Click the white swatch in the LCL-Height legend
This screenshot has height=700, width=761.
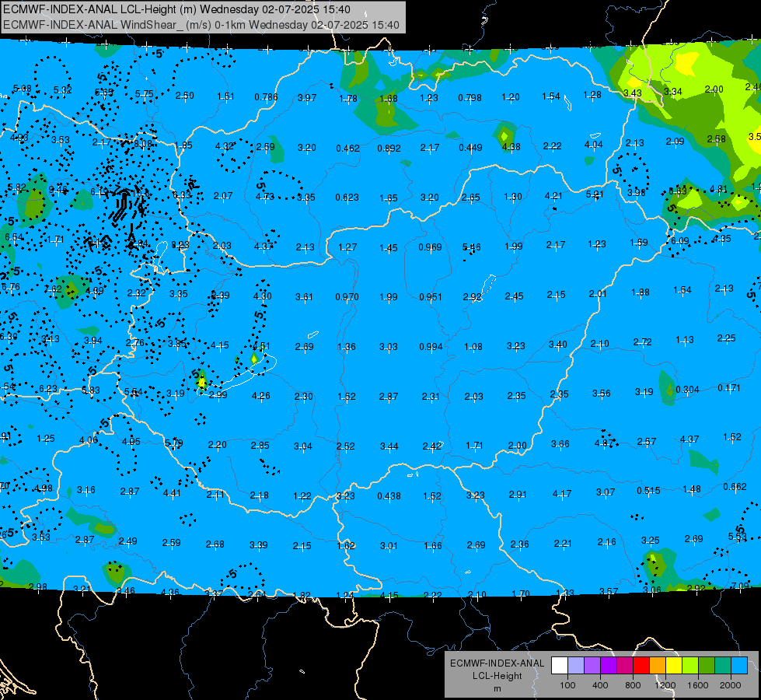pos(560,665)
